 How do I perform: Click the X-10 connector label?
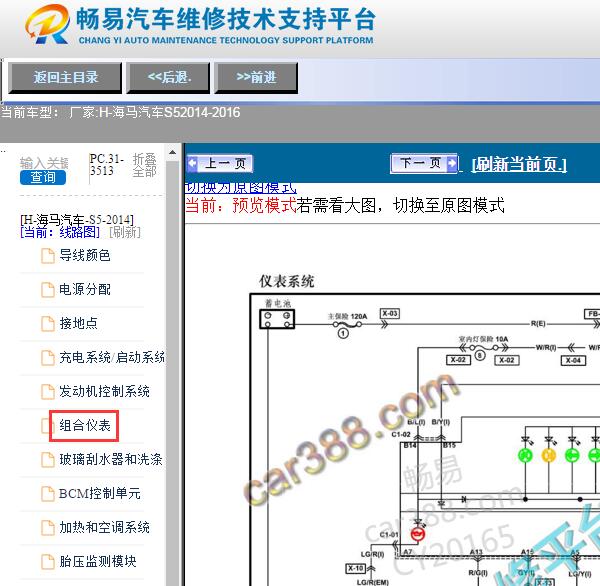click(x=355, y=568)
